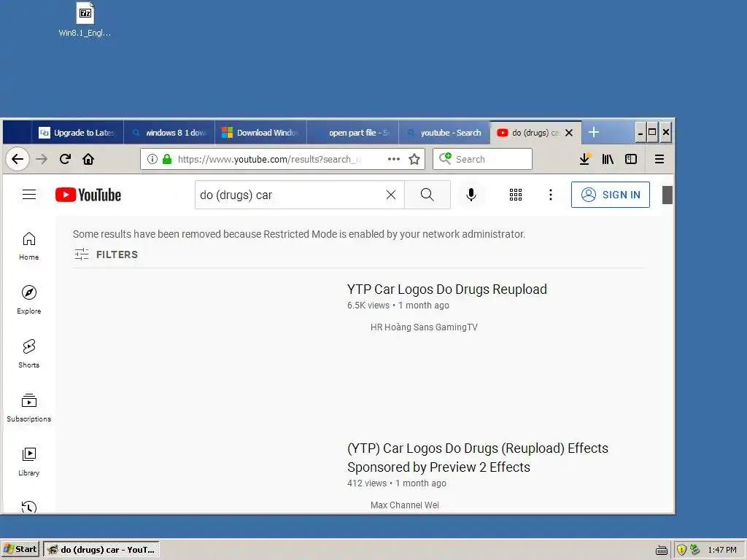747x560 pixels.
Task: Click the 1:47 PM taskbar clock
Action: (721, 550)
